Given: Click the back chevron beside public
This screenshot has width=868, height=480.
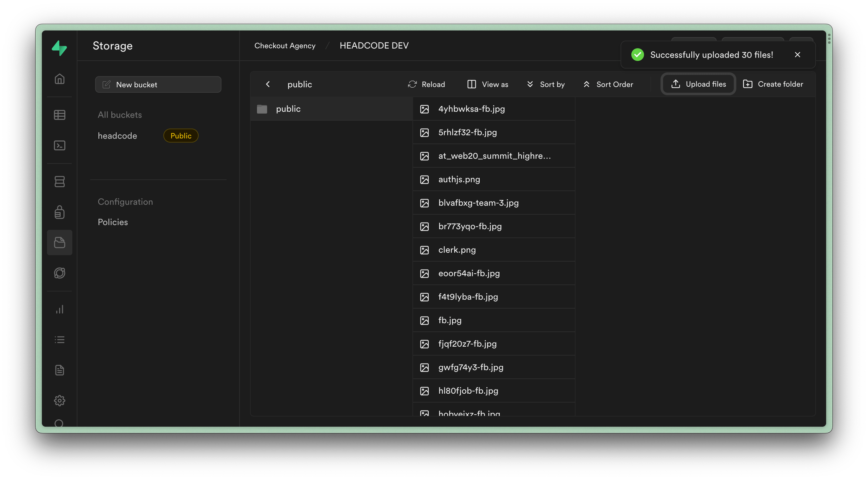Looking at the screenshot, I should 268,84.
